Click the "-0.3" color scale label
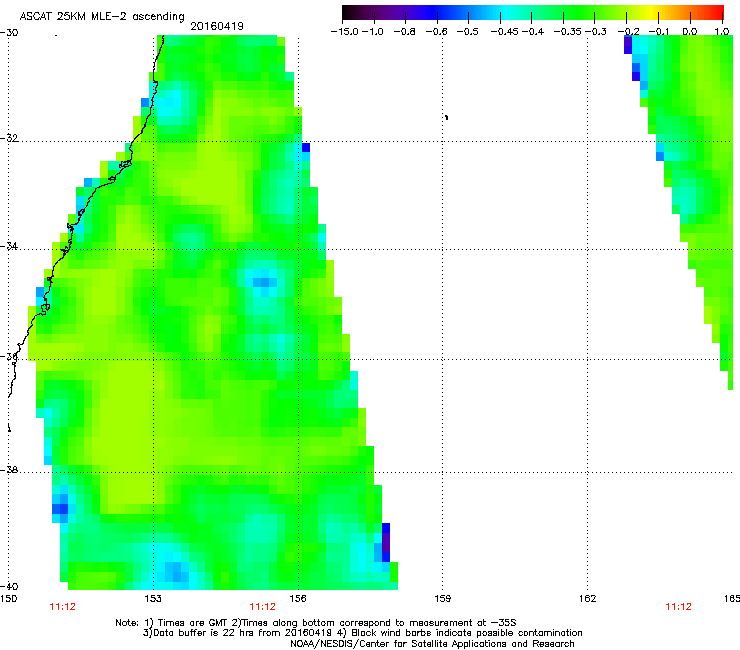Viewport: 740px width, 650px height. (596, 32)
